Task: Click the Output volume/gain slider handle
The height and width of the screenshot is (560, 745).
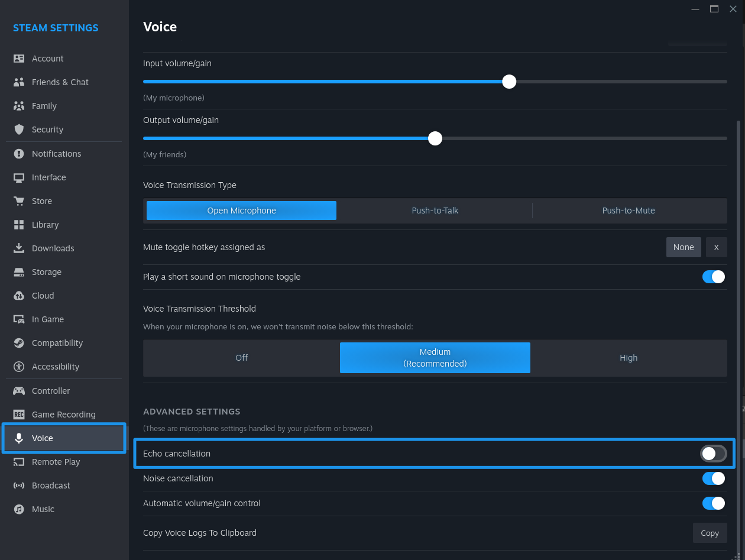Action: point(435,138)
